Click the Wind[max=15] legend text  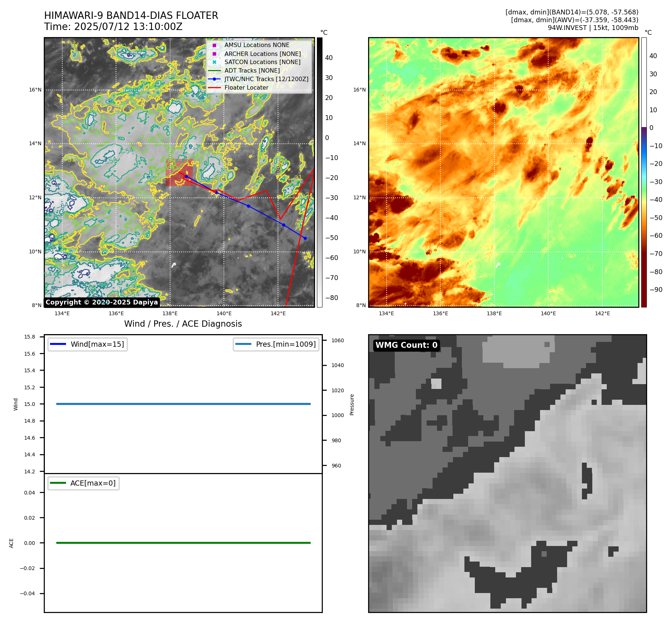(97, 344)
